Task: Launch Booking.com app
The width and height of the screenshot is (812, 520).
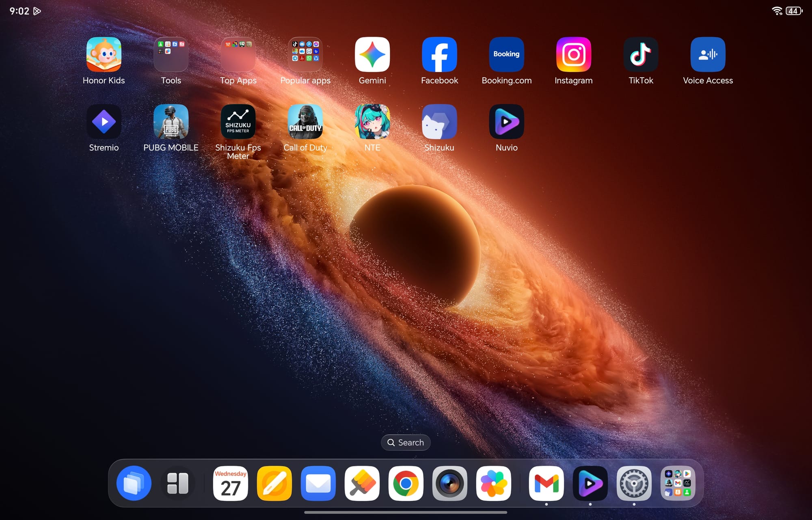Action: pyautogui.click(x=507, y=54)
